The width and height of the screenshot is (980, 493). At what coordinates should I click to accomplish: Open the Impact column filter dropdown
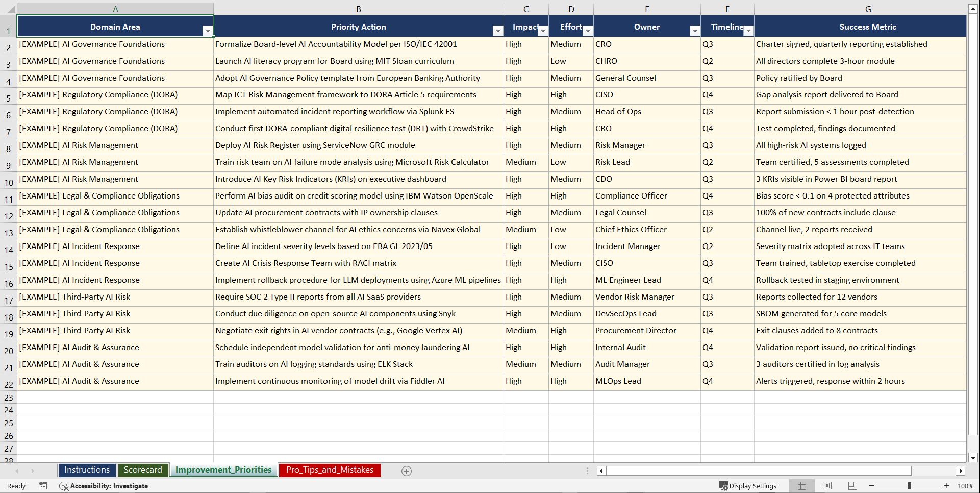tap(543, 31)
